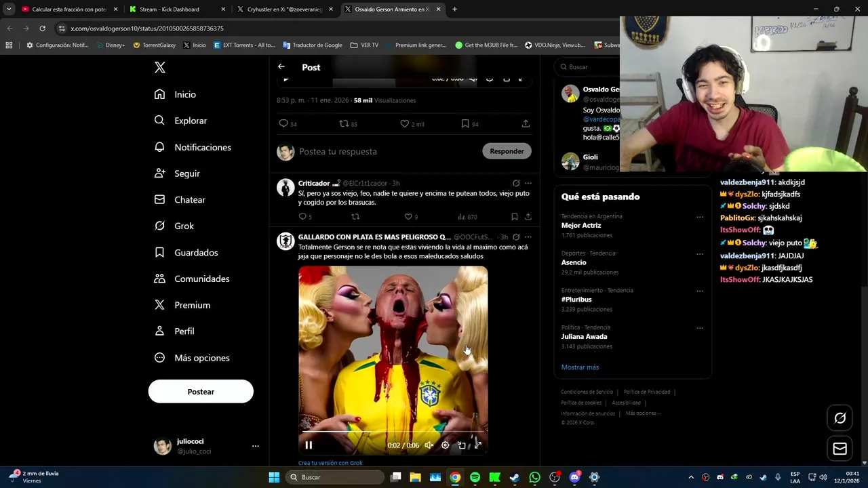Image resolution: width=868 pixels, height=488 pixels.
Task: Share the main post via share icon
Action: [x=526, y=124]
